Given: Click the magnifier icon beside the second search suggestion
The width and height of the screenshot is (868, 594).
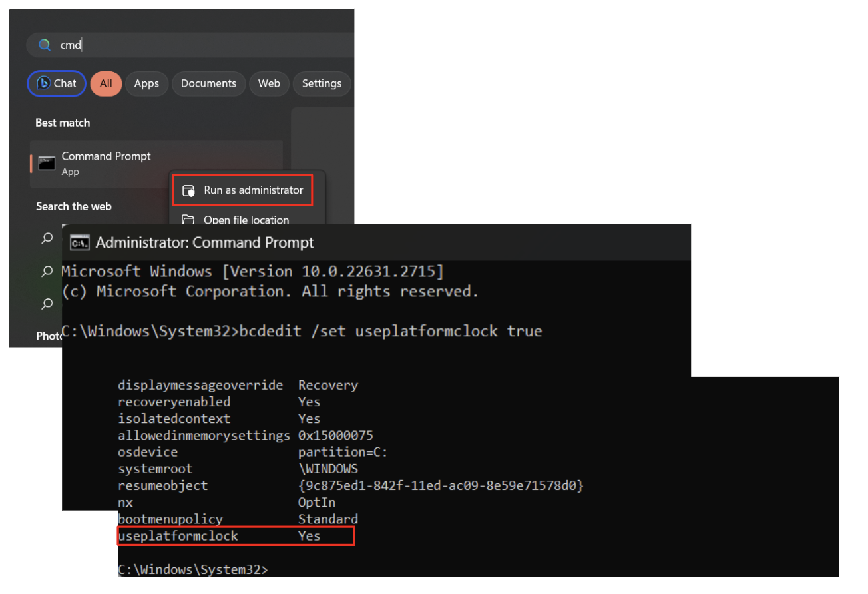Looking at the screenshot, I should click(x=47, y=271).
